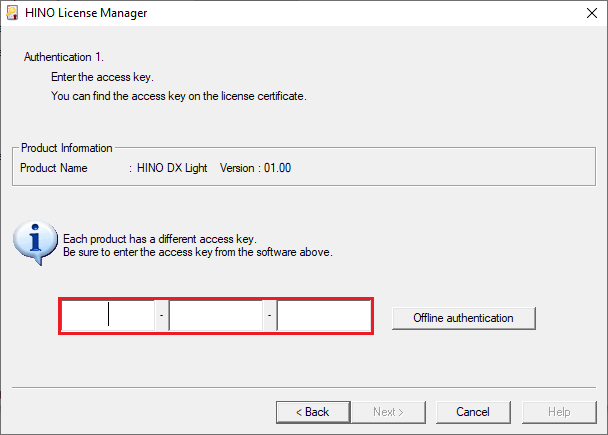Select the HINO DX Light product name text
Viewport: 608px width, 435px height.
click(172, 168)
